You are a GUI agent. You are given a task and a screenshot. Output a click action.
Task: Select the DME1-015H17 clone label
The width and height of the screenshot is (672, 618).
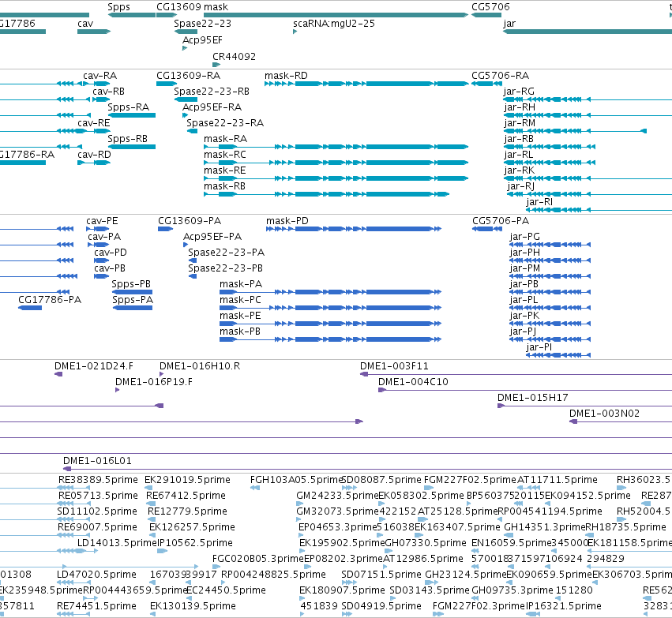click(x=532, y=398)
